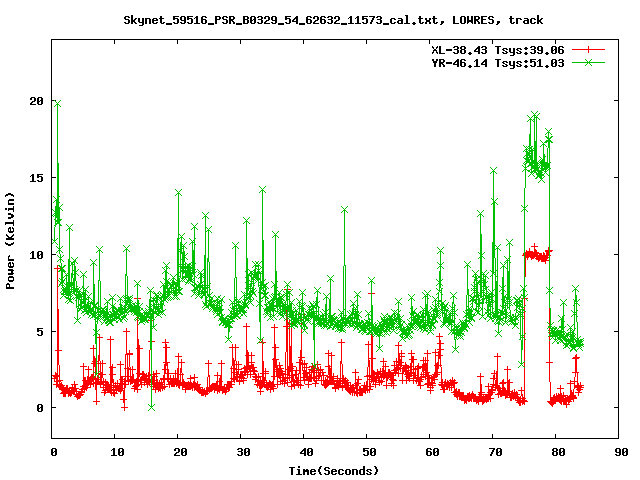Click x-axis tick label 40
The height and width of the screenshot is (480, 640).
click(x=306, y=452)
